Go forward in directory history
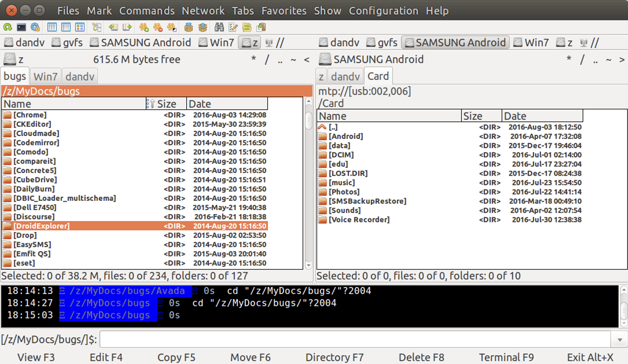 pyautogui.click(x=127, y=27)
